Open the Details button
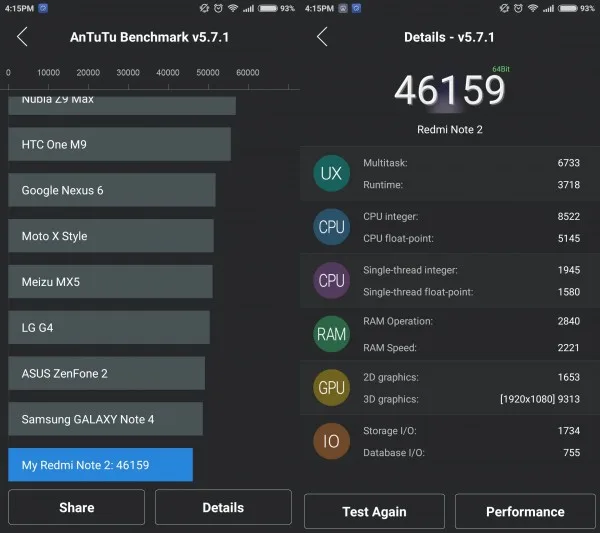Viewport: 600px width, 533px height. click(x=223, y=507)
